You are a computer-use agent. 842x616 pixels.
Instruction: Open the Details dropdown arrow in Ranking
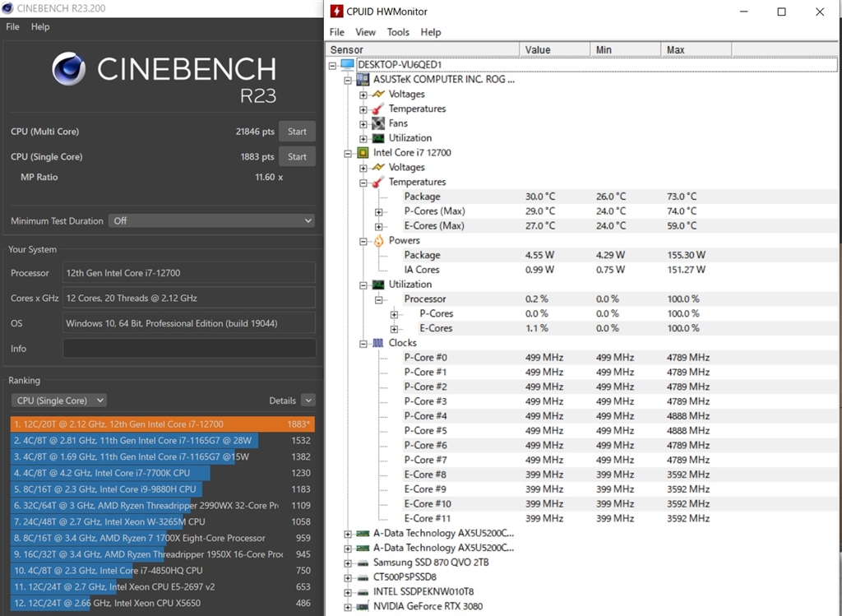[308, 401]
